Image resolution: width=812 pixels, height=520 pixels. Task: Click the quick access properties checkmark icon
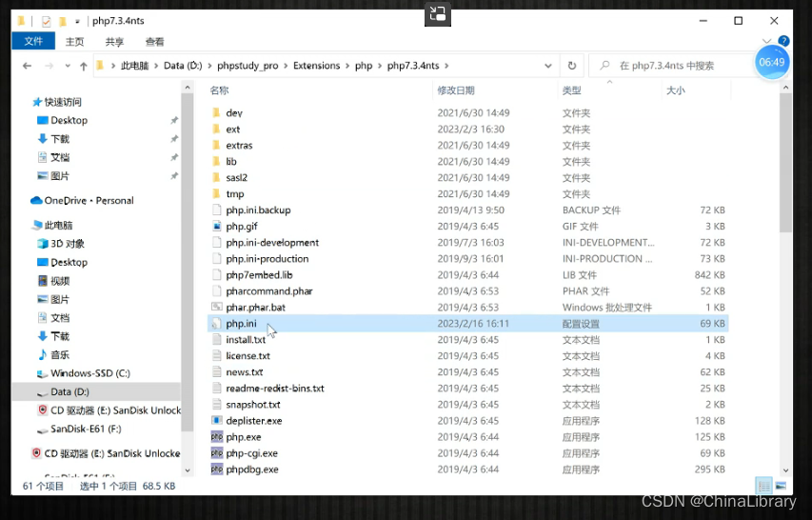click(46, 21)
